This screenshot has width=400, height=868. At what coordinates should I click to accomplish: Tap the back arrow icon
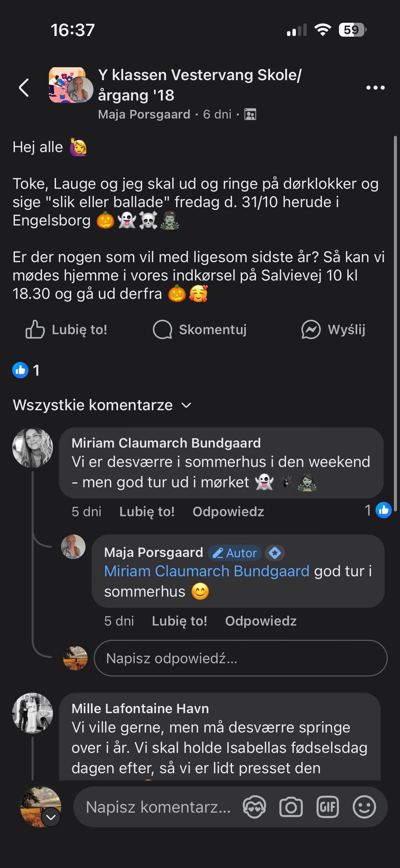pyautogui.click(x=24, y=88)
